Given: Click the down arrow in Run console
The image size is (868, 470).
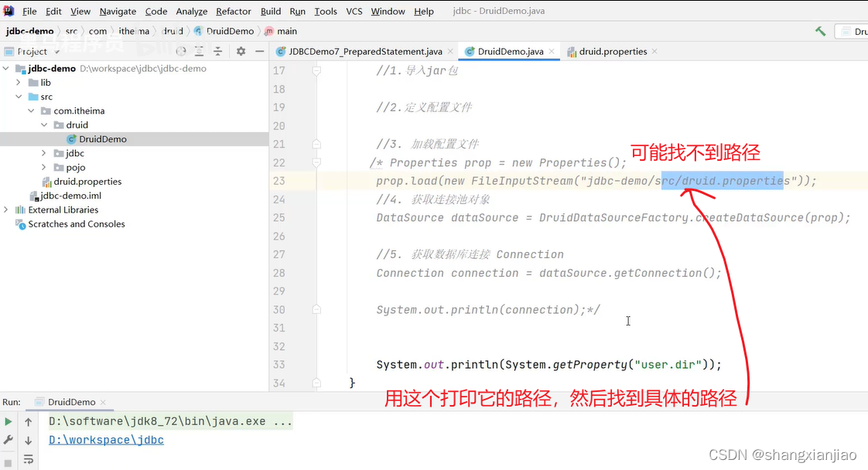Looking at the screenshot, I should pyautogui.click(x=28, y=440).
